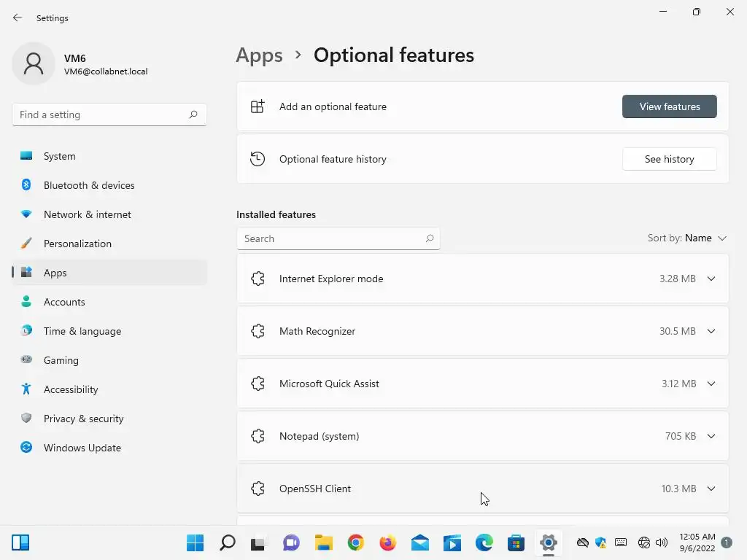Click the Optional feature history clock icon
This screenshot has width=747, height=560.
pos(258,159)
